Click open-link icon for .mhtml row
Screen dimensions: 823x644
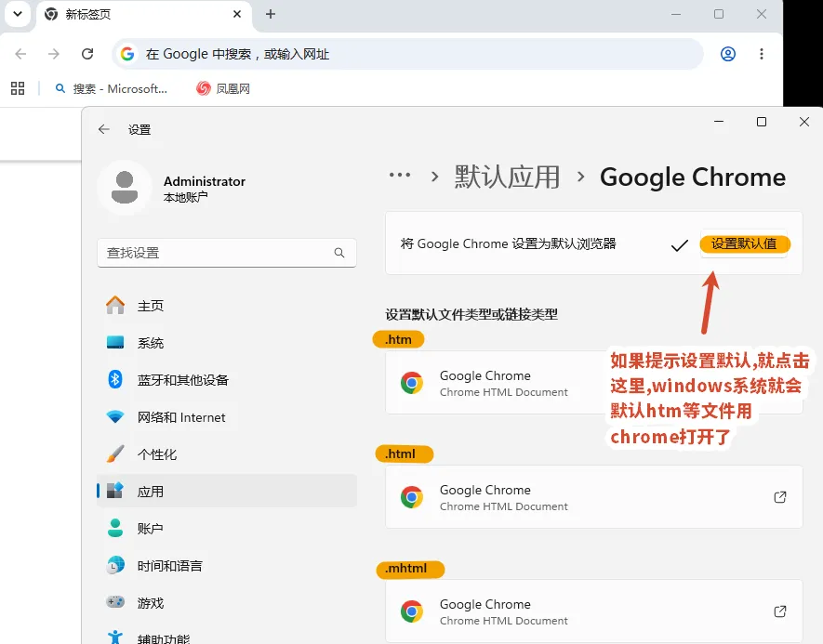(780, 611)
